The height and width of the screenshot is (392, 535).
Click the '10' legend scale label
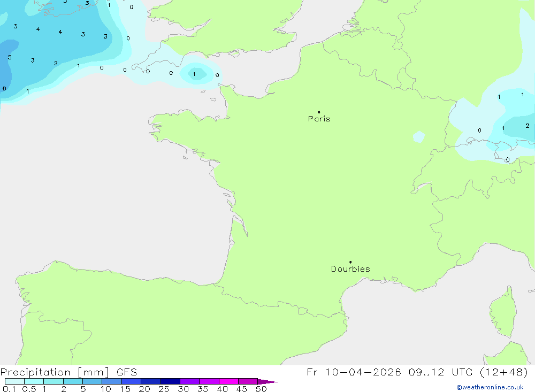106,389
